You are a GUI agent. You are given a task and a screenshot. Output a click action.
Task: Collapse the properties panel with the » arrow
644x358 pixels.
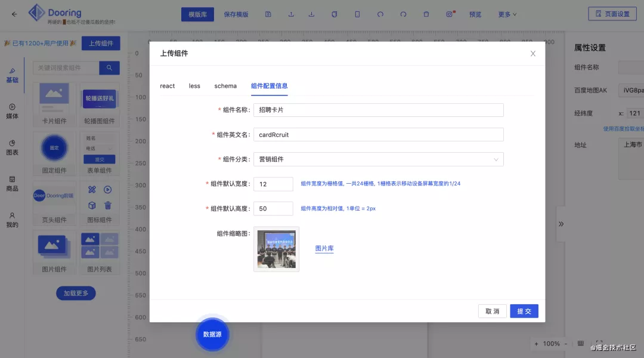561,224
